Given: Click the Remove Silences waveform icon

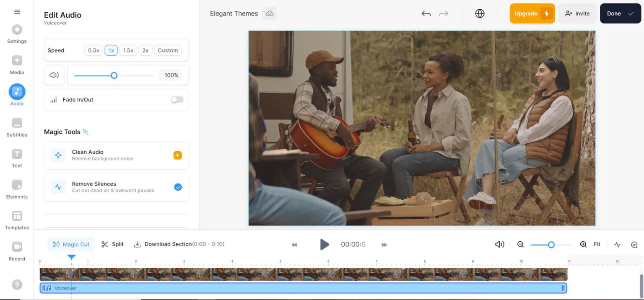Looking at the screenshot, I should pyautogui.click(x=58, y=187).
